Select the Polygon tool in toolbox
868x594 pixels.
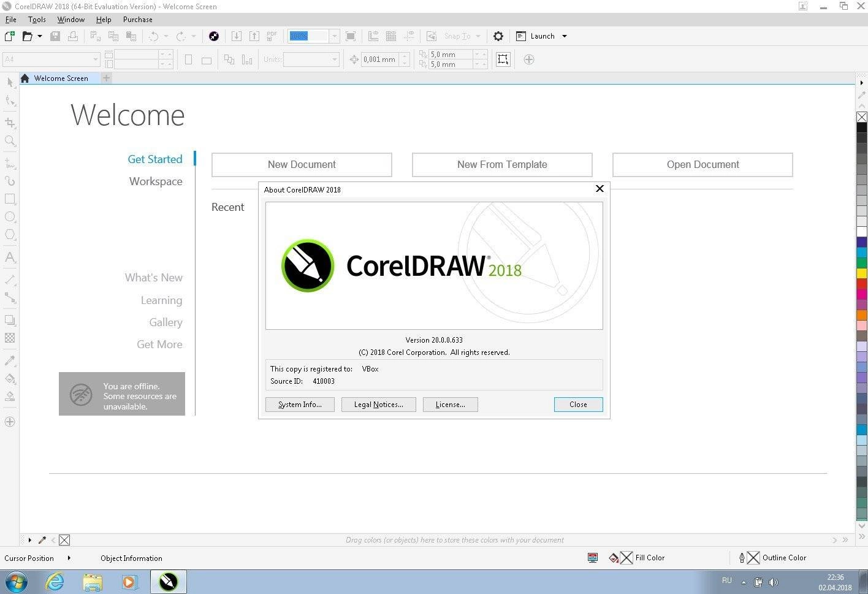coord(10,235)
